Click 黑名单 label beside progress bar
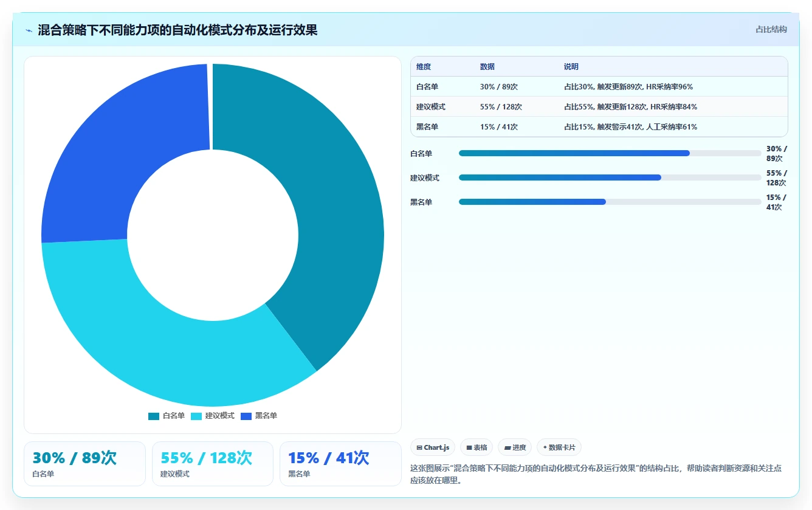 pyautogui.click(x=421, y=202)
